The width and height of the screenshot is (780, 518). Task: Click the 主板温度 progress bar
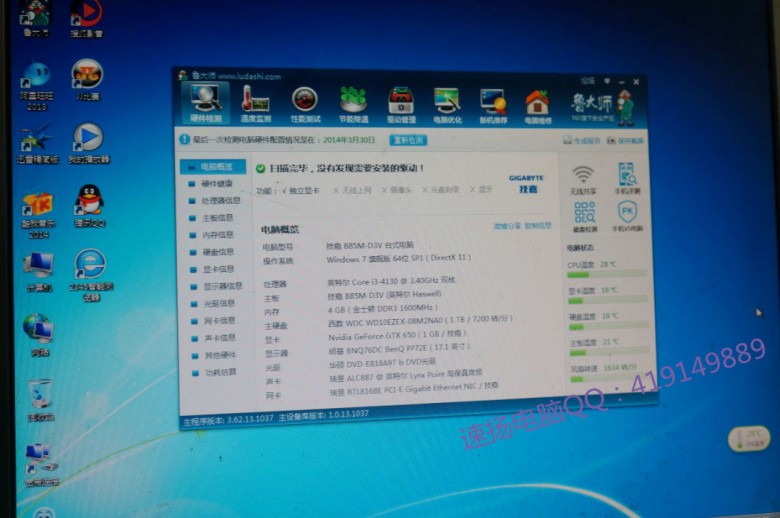click(610, 352)
